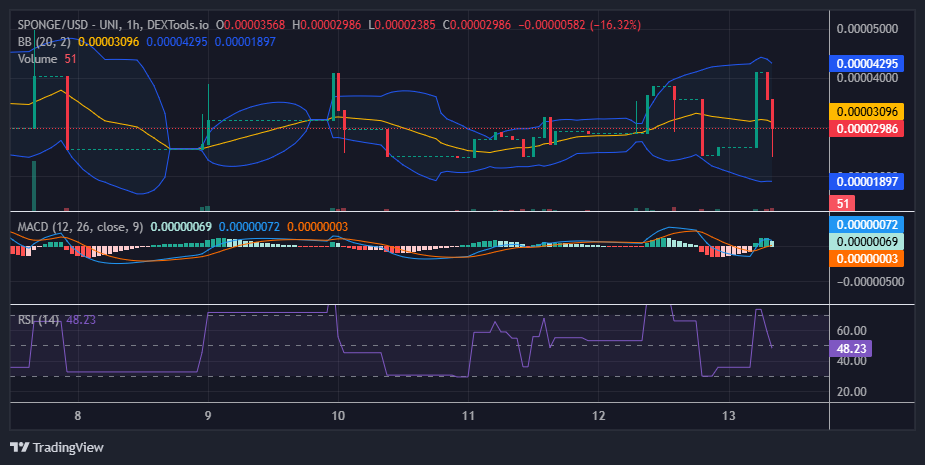This screenshot has width=925, height=465.
Task: Click the TradingView logo icon
Action: [x=19, y=447]
